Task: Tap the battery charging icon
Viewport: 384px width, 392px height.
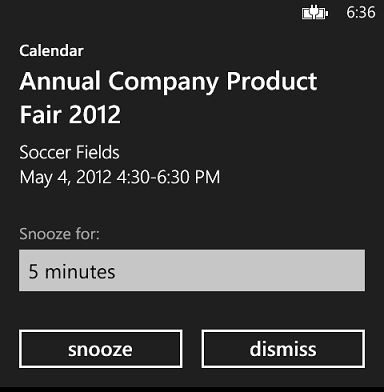Action: (x=315, y=13)
